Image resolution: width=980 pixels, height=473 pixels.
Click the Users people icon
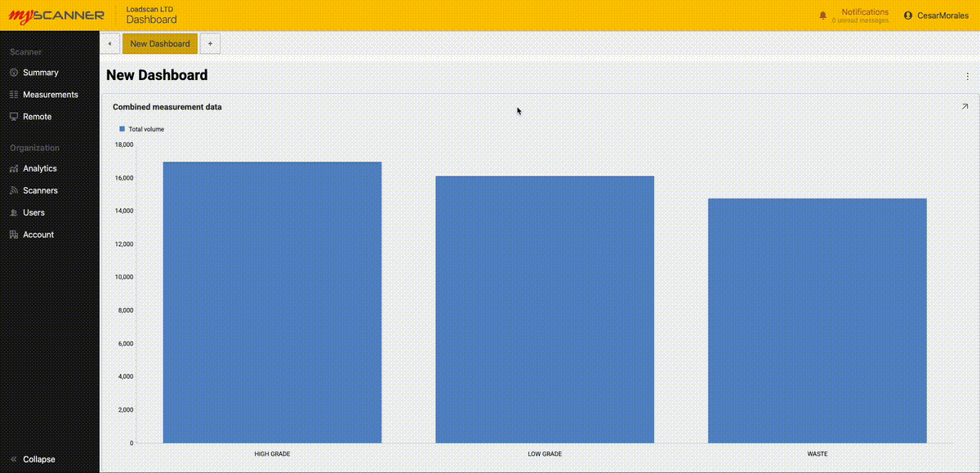[x=14, y=212]
